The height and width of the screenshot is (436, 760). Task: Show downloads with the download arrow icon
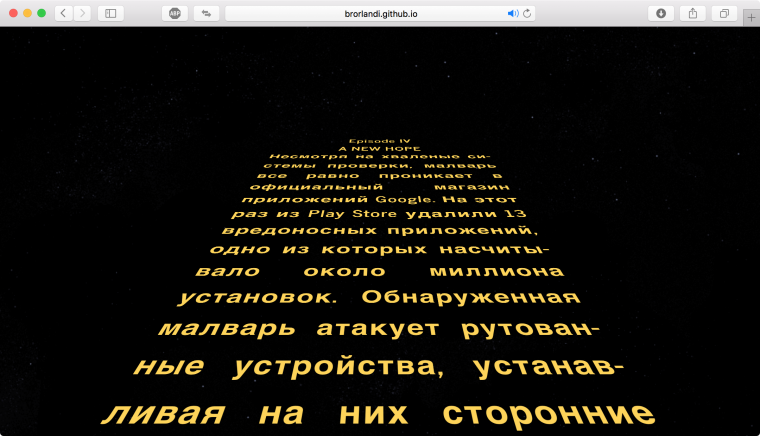661,14
